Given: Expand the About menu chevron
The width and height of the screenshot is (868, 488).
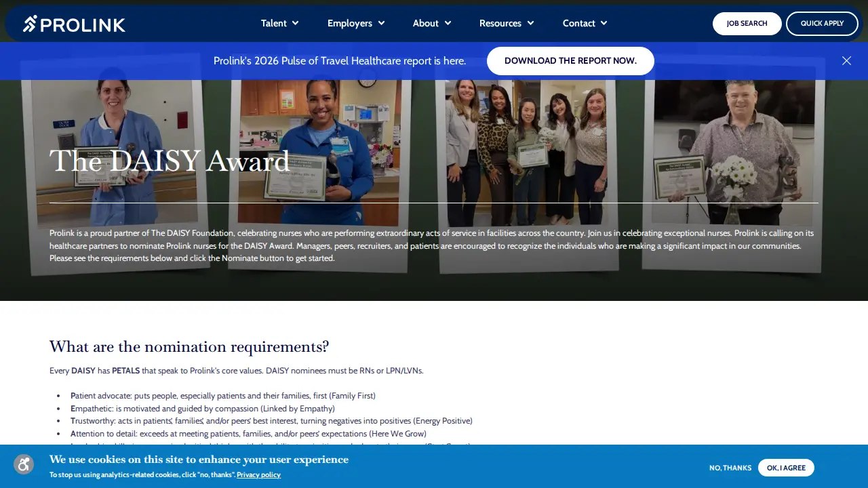Looking at the screenshot, I should pyautogui.click(x=448, y=23).
